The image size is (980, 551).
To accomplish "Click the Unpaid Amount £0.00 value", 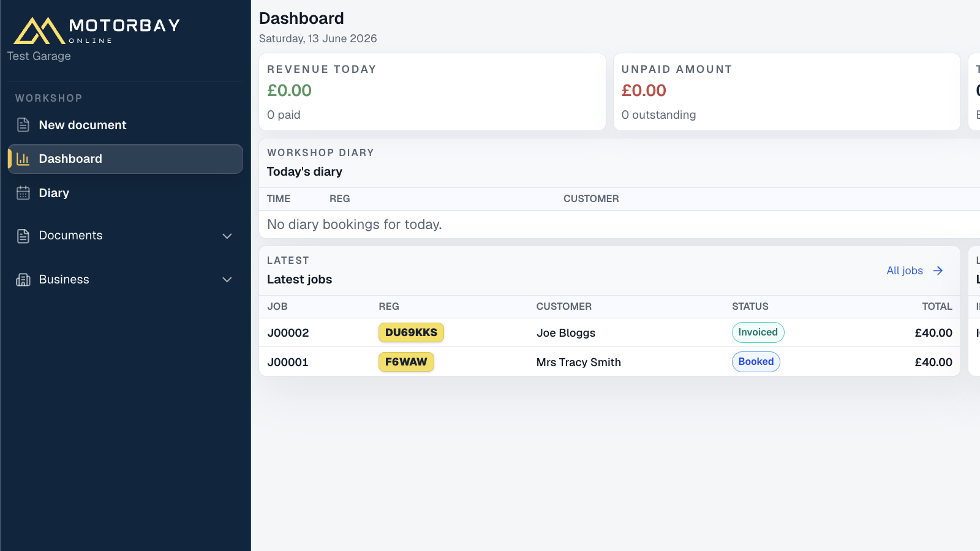I will click(x=644, y=91).
